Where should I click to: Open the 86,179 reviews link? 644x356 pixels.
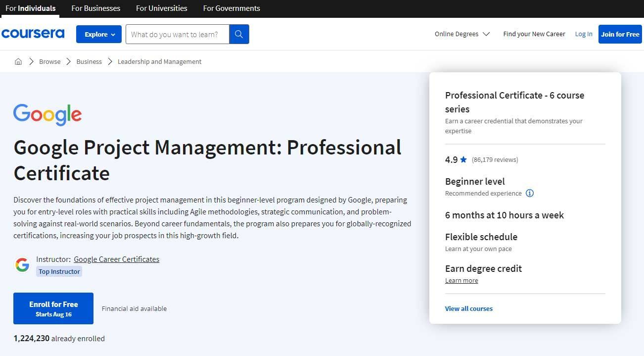click(x=495, y=159)
